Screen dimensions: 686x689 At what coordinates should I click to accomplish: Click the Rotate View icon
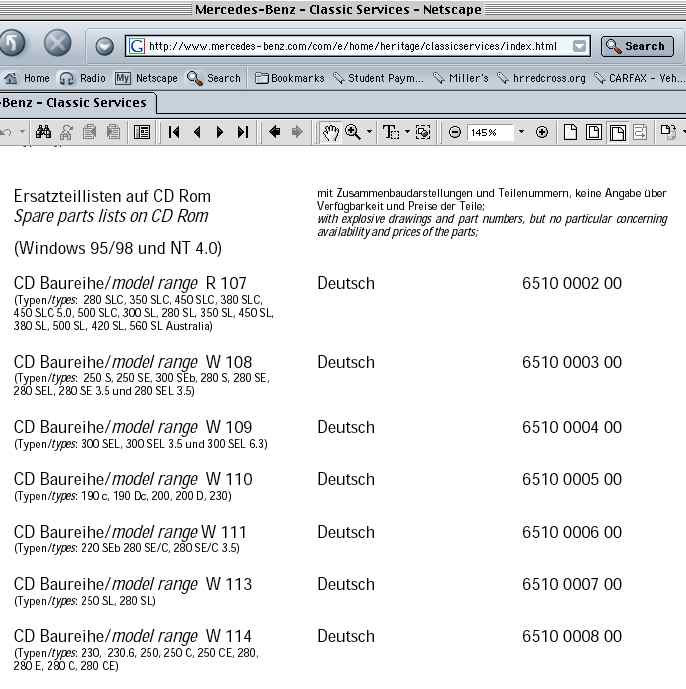[x=668, y=132]
